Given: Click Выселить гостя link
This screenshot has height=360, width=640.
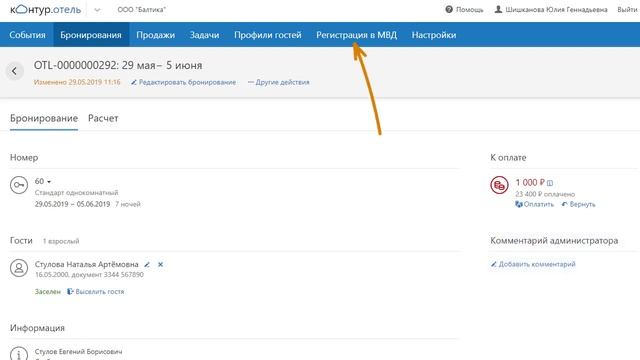Looking at the screenshot, I should 96,291.
